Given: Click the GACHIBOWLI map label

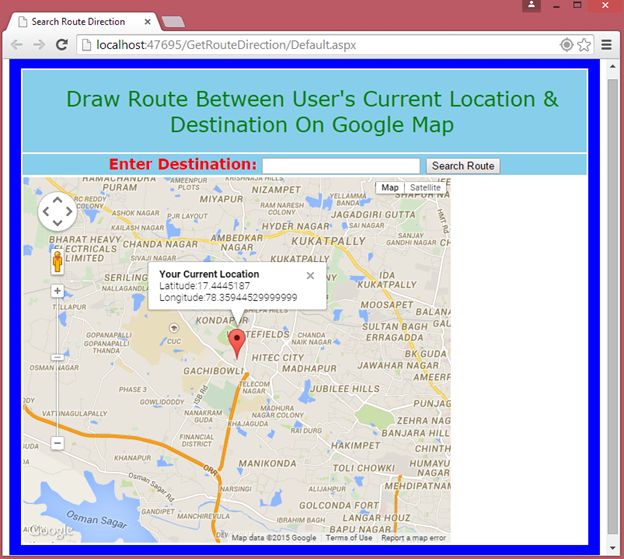Looking at the screenshot, I should (x=213, y=371).
